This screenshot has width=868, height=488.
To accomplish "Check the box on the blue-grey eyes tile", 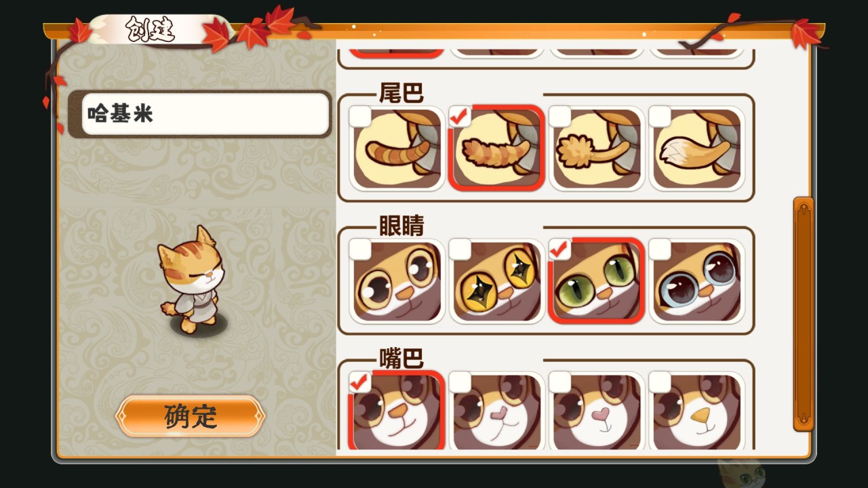I will (660, 249).
